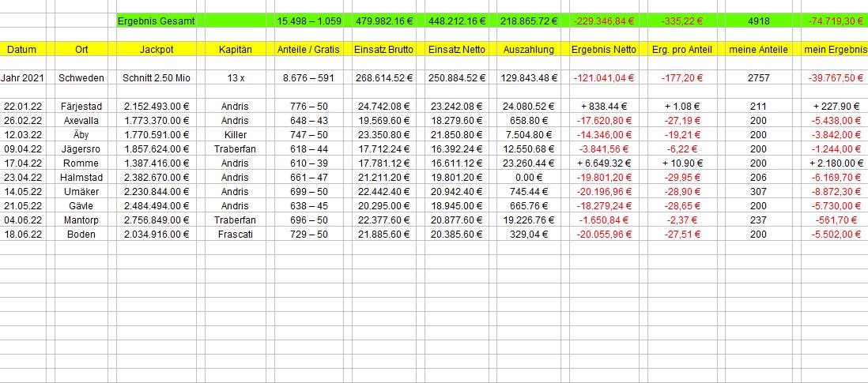Viewport: 868px width, 383px height.
Task: Click date cell '22.01.22'
Action: point(22,106)
